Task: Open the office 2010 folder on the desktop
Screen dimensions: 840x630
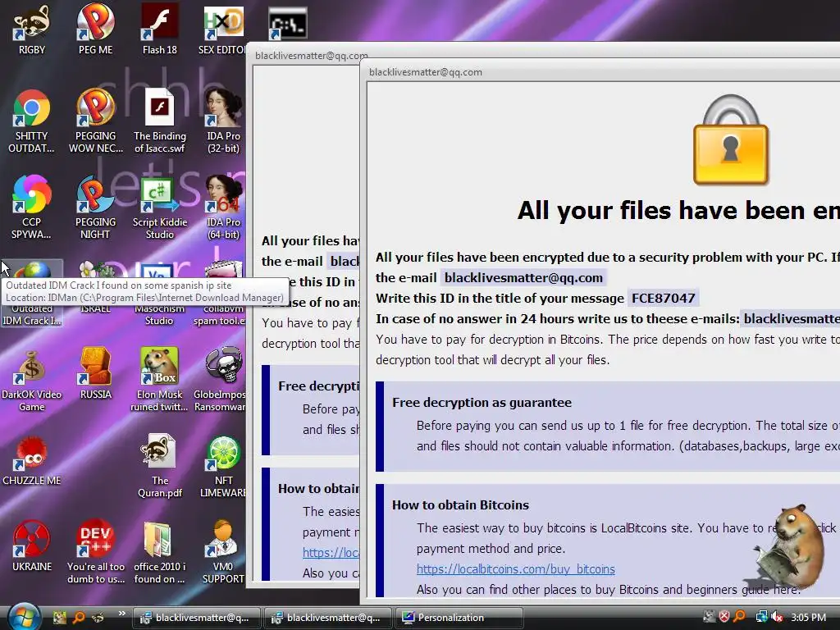Action: tap(160, 552)
